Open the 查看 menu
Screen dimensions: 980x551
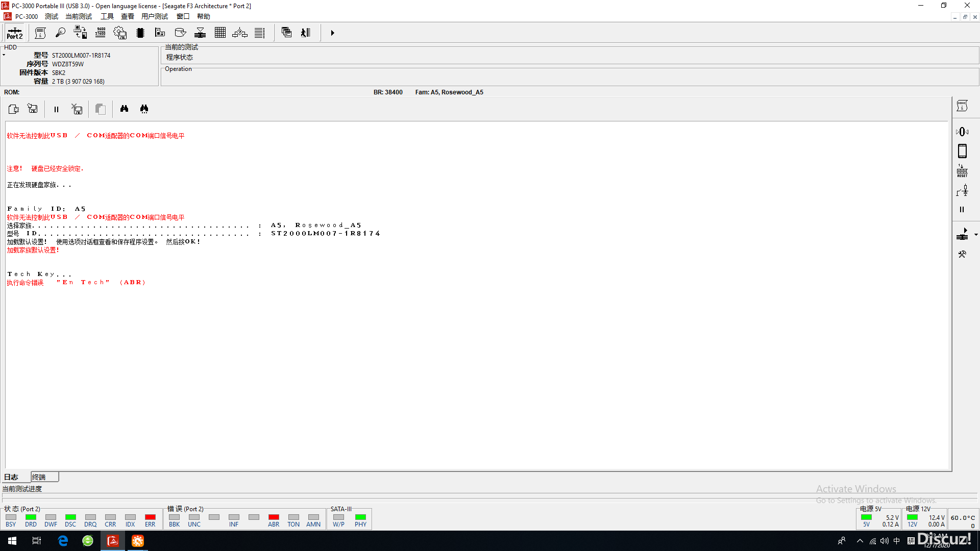coord(128,16)
